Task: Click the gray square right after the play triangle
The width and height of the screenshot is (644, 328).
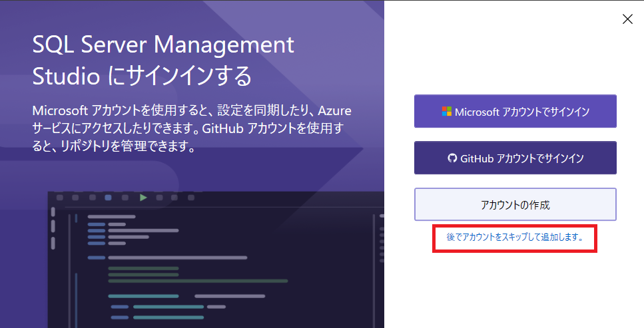Action: pos(159,198)
